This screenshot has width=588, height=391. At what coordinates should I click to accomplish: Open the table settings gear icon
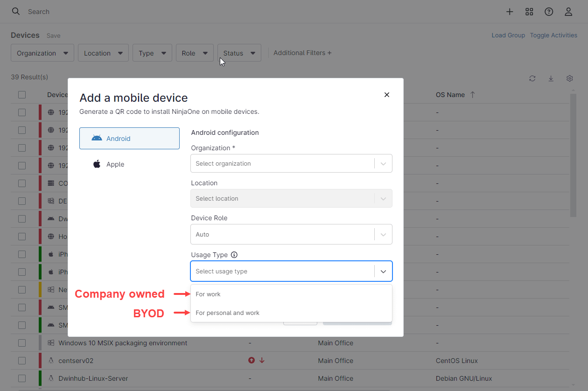pos(569,78)
